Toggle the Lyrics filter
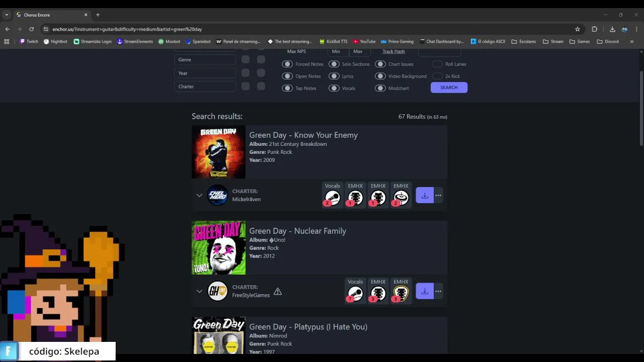Image resolution: width=644 pixels, height=362 pixels. (x=334, y=76)
